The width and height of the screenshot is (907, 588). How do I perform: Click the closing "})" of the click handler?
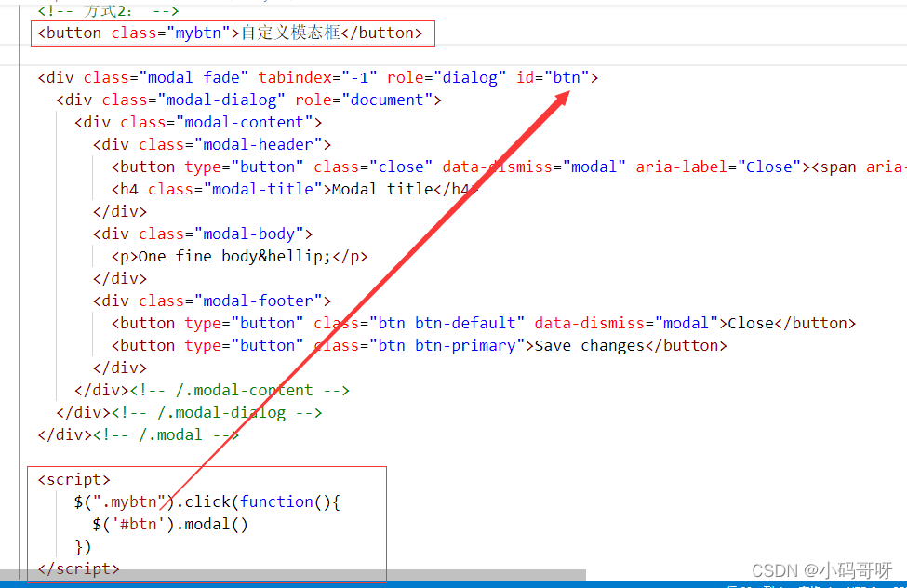coord(83,547)
